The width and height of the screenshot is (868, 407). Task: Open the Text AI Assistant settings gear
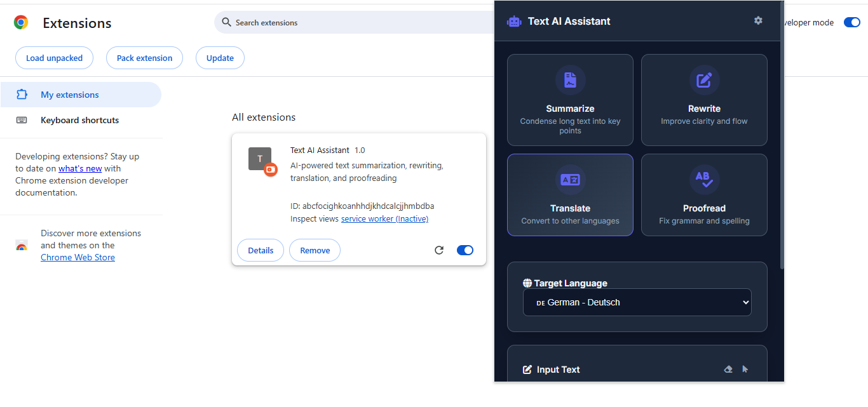(x=758, y=20)
